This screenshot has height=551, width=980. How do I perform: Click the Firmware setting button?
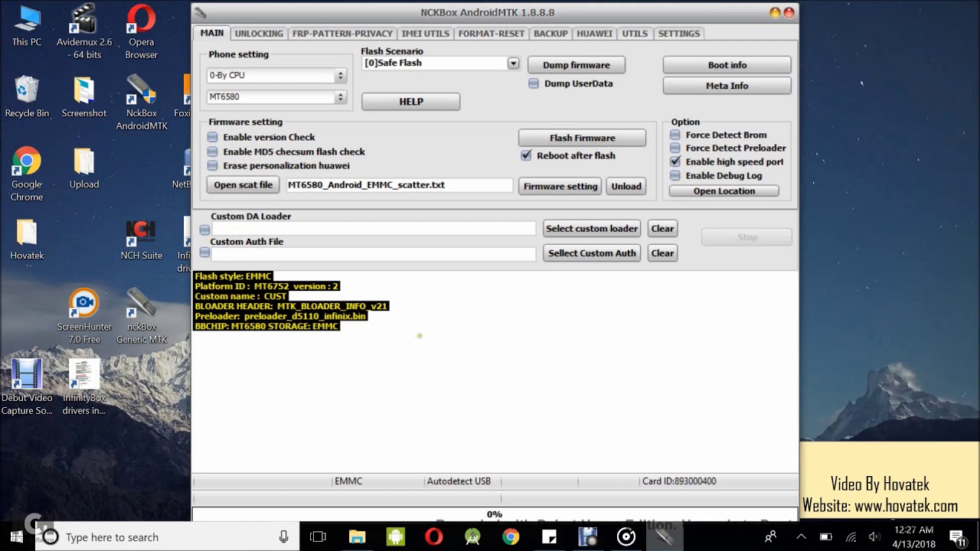(x=560, y=186)
